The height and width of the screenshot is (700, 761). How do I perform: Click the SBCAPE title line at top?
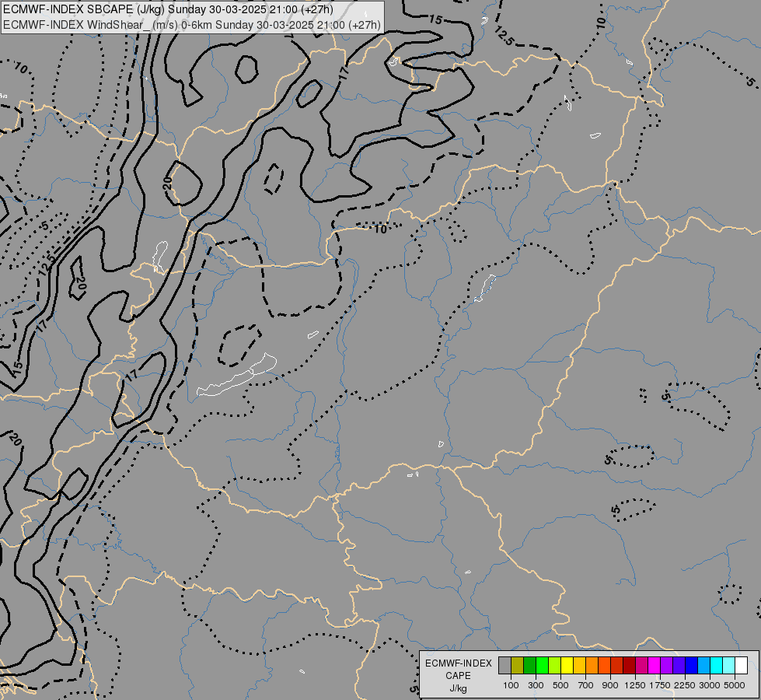[x=168, y=9]
